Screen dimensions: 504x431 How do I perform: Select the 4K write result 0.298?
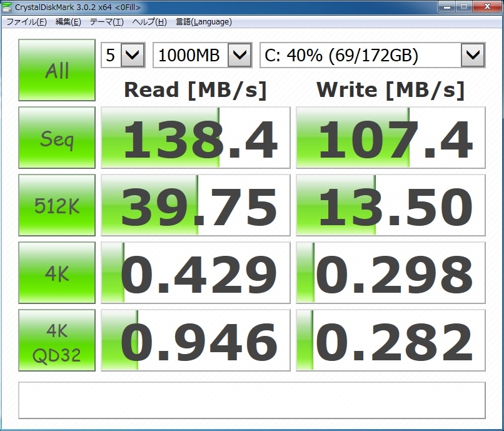point(391,273)
